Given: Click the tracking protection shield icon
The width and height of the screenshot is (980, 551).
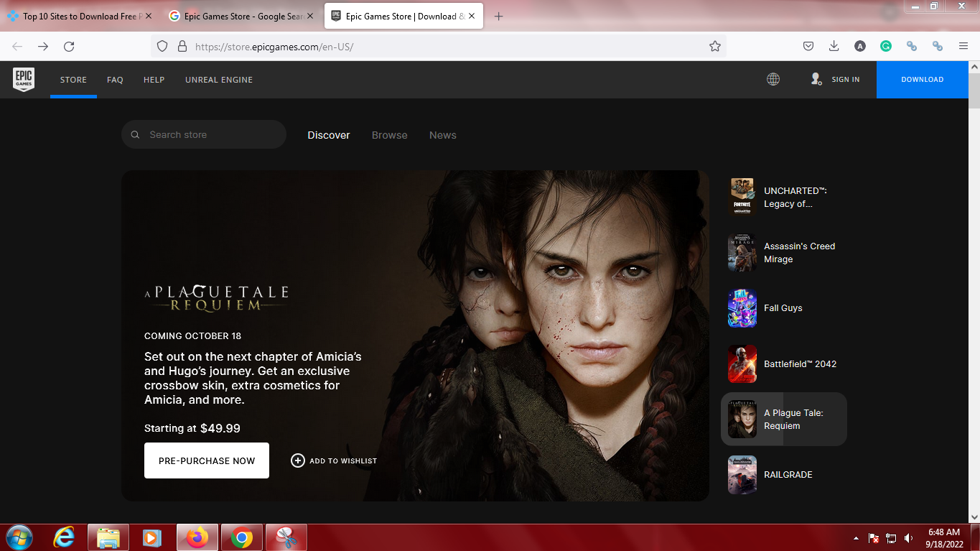Looking at the screenshot, I should pyautogui.click(x=162, y=46).
